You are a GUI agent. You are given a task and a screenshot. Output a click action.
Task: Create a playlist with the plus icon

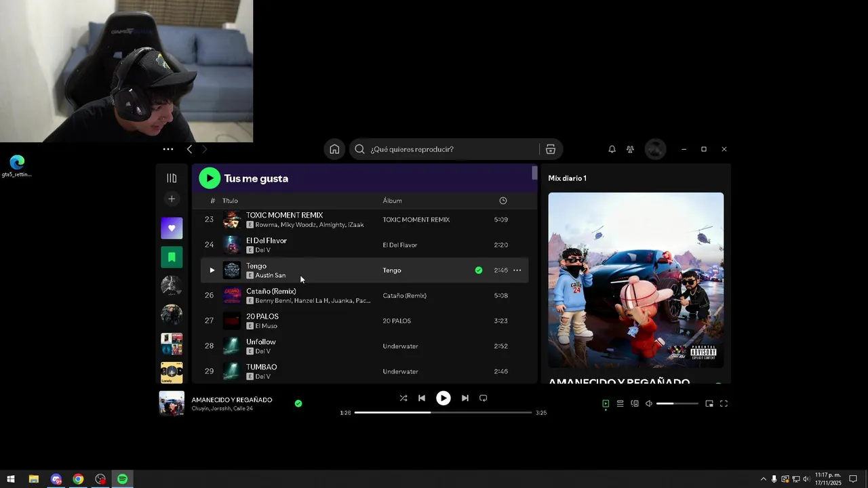pos(172,199)
